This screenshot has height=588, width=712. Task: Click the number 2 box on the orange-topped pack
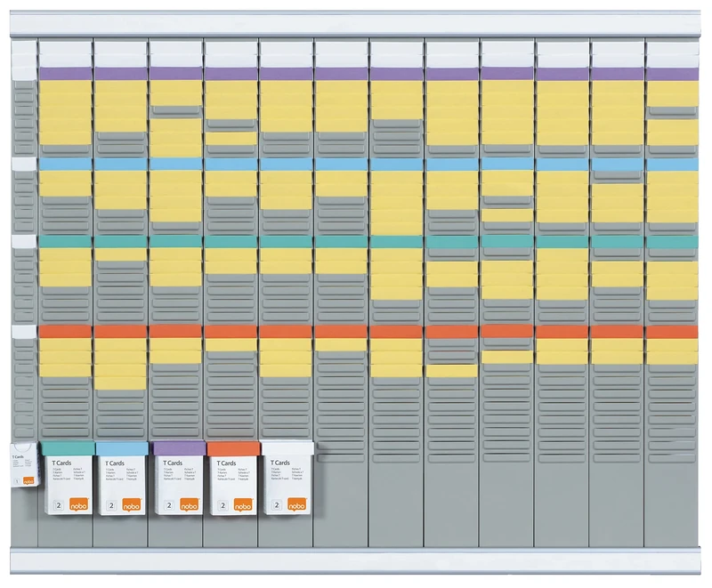222,504
